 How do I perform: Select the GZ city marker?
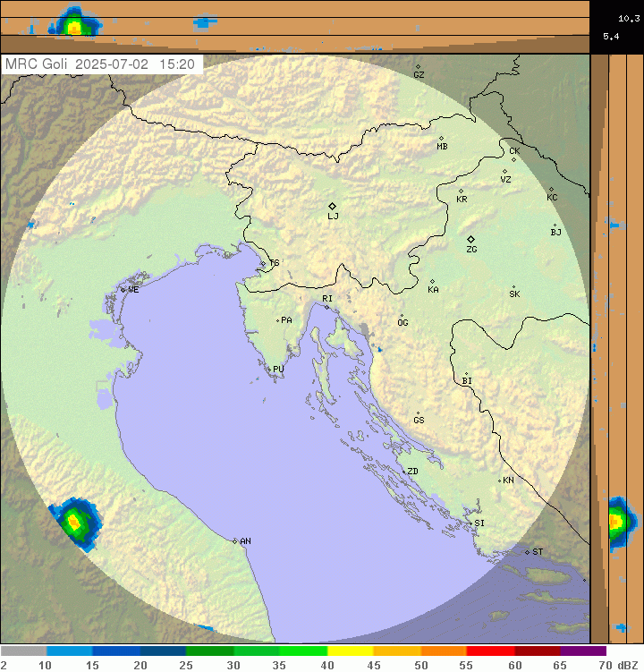[x=419, y=67]
